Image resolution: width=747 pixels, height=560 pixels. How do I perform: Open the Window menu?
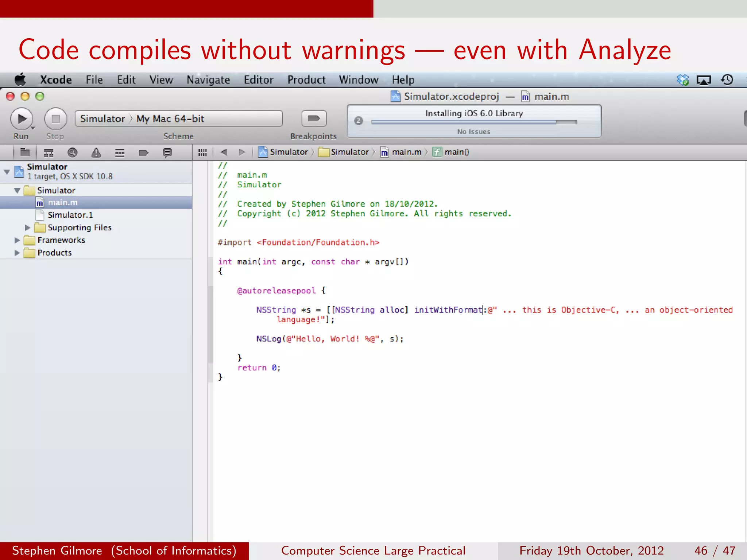[359, 79]
